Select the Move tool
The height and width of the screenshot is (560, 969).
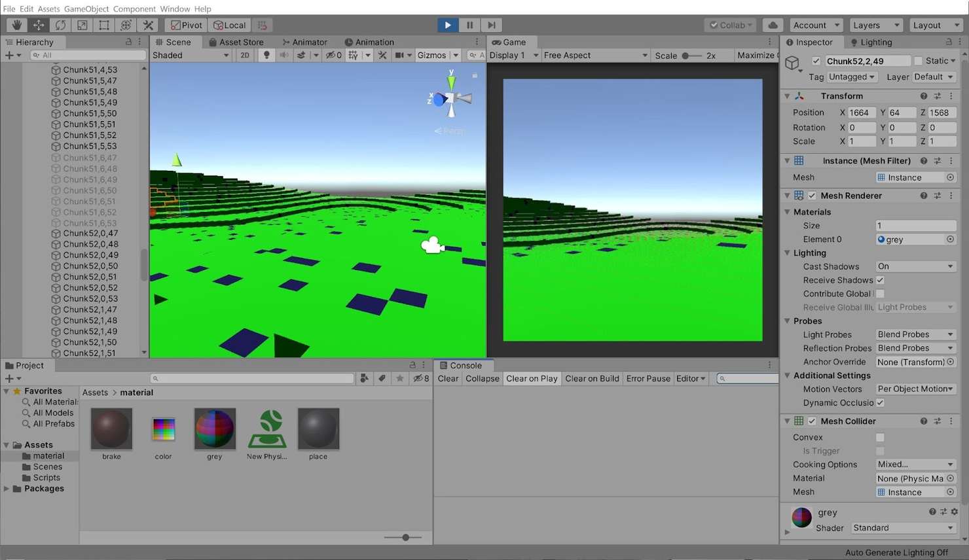click(x=37, y=25)
